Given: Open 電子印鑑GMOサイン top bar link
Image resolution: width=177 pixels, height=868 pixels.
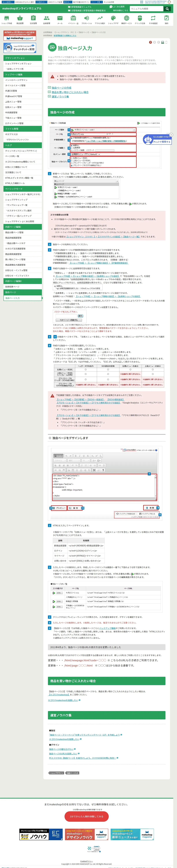Looking at the screenshot, I should click(81, 2).
